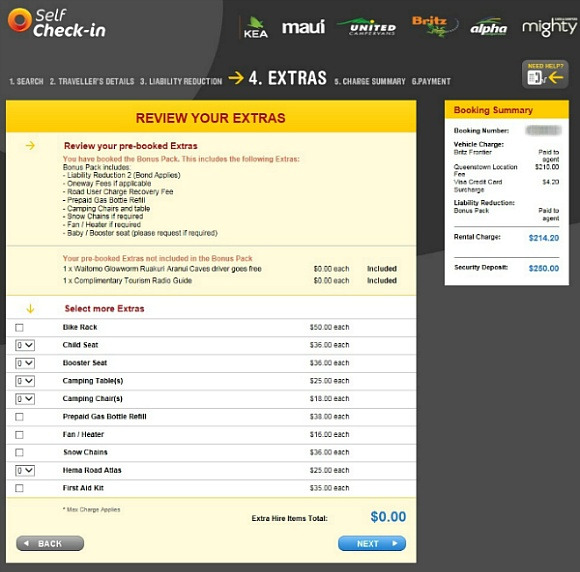Click the United Campervans logo
The width and height of the screenshot is (580, 572).
(367, 27)
